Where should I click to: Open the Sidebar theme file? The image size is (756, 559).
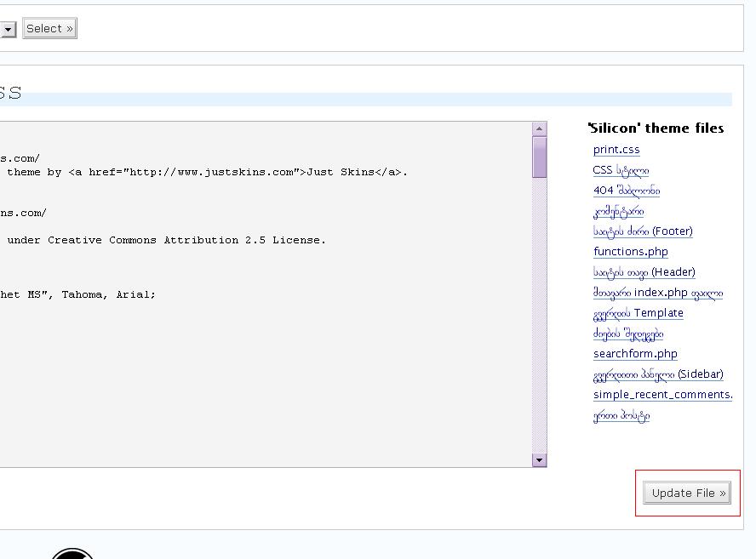tap(657, 374)
